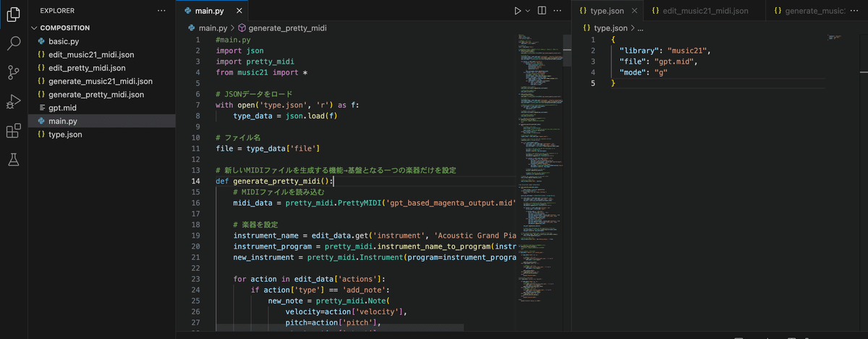The image size is (868, 339).
Task: Click the 'import json' line
Action: 238,51
